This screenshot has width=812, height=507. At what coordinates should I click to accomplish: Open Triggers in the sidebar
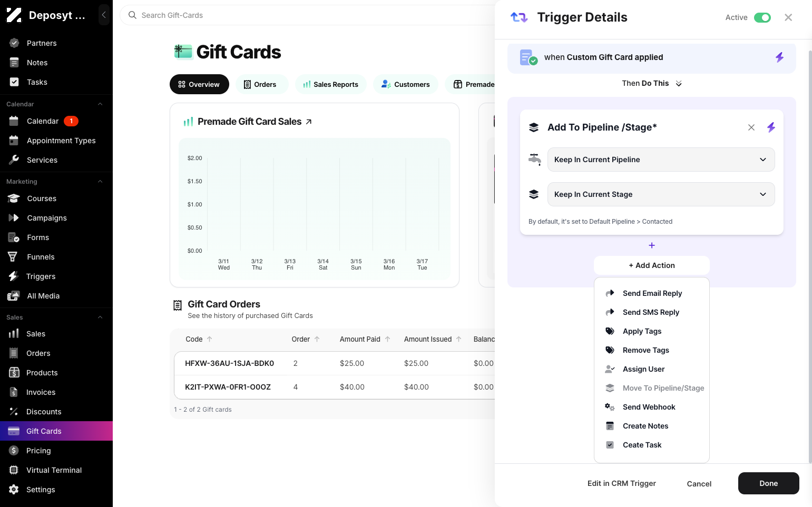point(56,276)
